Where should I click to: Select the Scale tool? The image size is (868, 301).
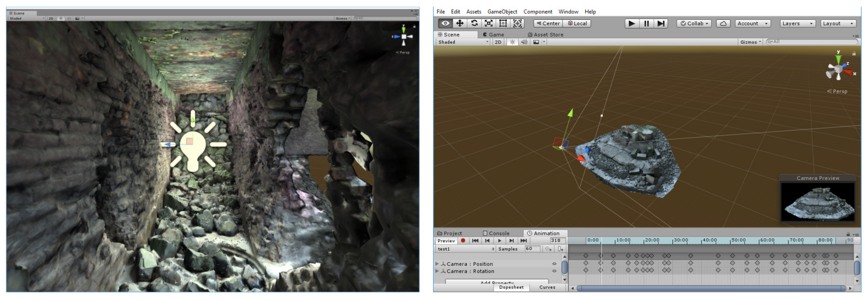[489, 23]
